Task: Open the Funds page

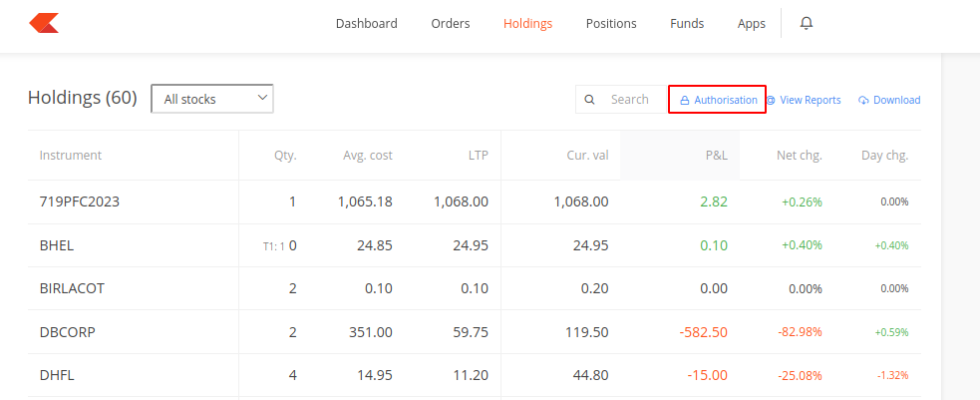Action: [x=687, y=24]
